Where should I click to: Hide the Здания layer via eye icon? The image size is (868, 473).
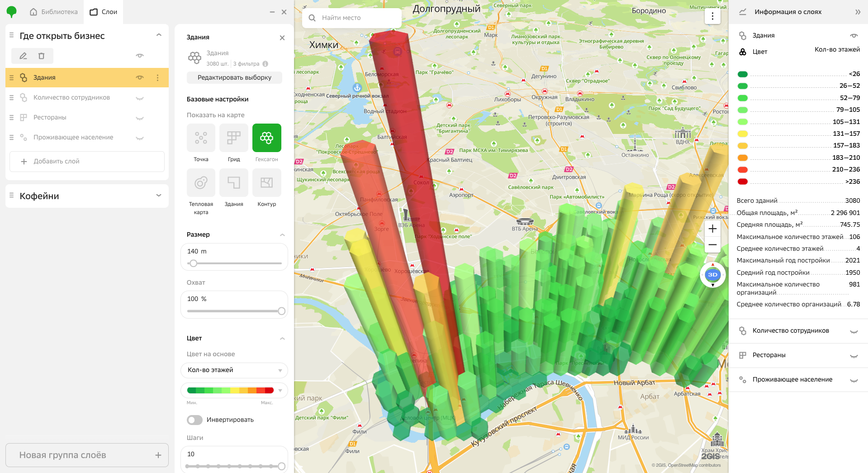tap(140, 78)
